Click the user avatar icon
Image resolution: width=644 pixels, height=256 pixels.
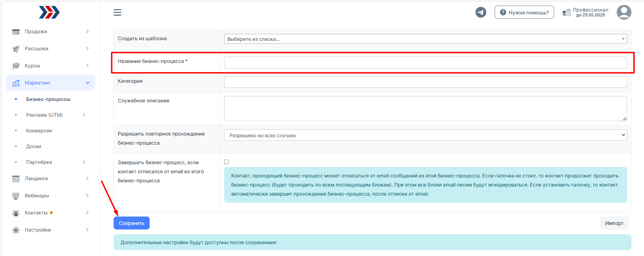coord(624,12)
